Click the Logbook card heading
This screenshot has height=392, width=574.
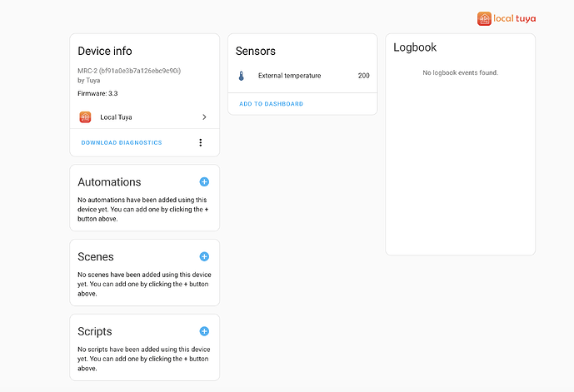point(415,47)
